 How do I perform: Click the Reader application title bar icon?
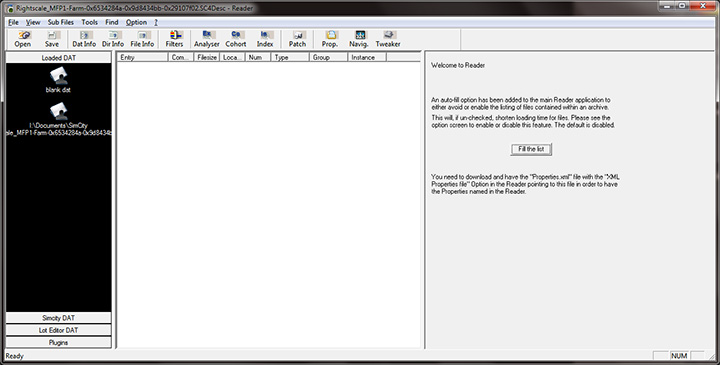coord(10,8)
